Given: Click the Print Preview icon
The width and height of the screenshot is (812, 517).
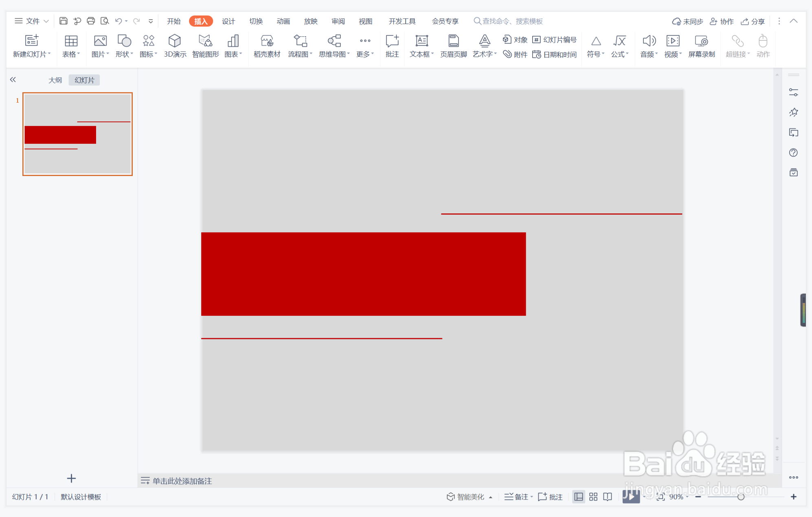Looking at the screenshot, I should (105, 21).
